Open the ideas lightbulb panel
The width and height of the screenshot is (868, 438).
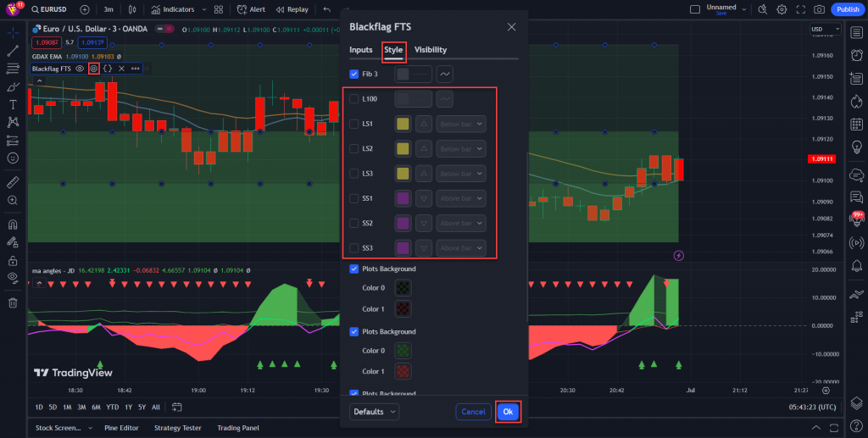pyautogui.click(x=856, y=147)
